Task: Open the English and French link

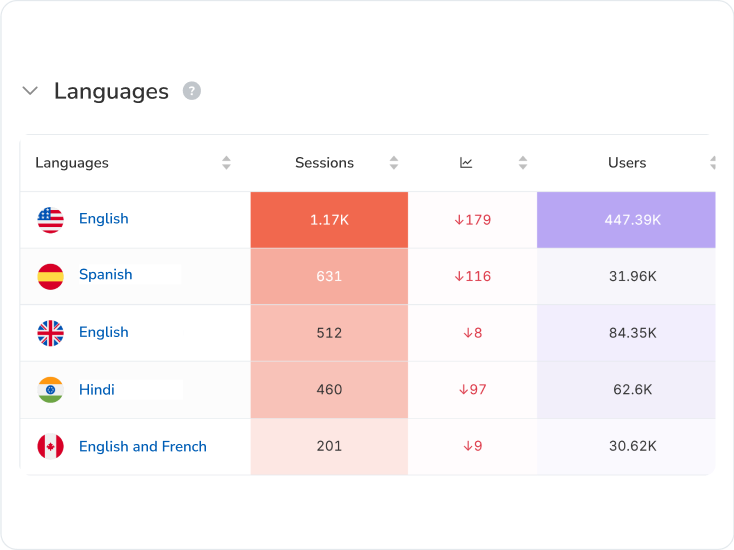Action: click(x=142, y=447)
